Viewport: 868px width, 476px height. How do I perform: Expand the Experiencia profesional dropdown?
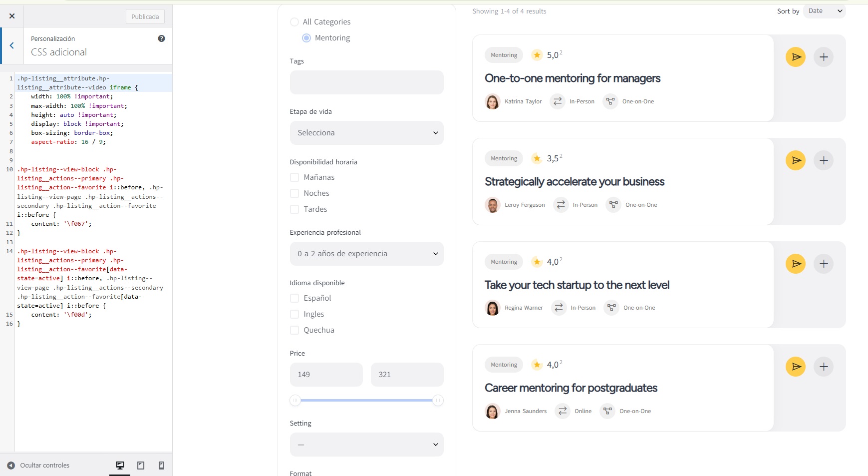point(366,254)
